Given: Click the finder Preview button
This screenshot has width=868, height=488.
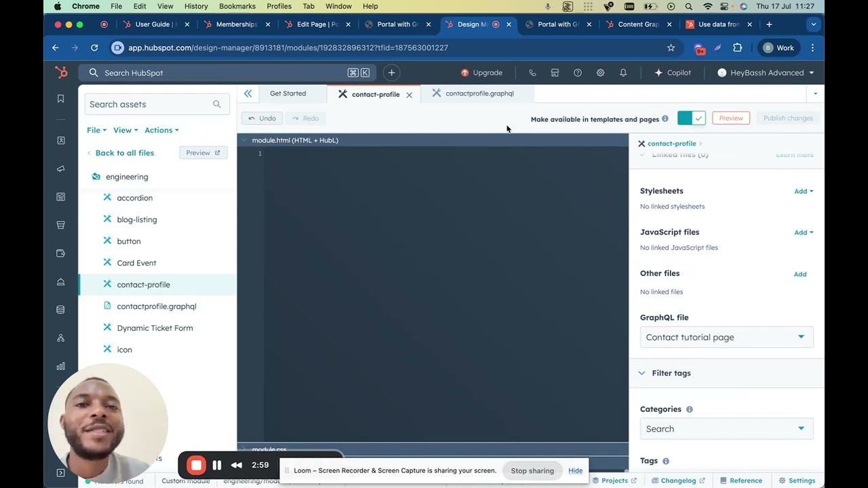Looking at the screenshot, I should coord(203,153).
